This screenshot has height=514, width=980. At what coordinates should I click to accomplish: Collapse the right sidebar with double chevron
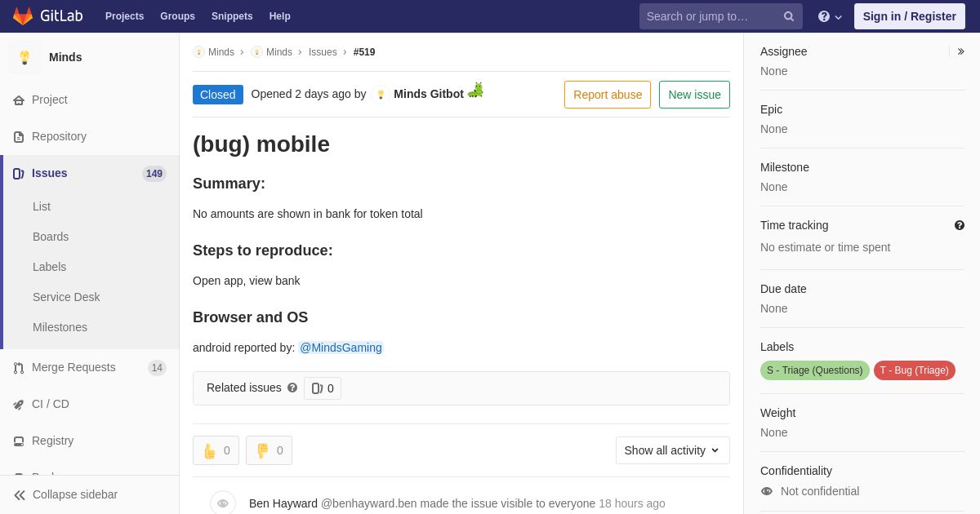pos(960,51)
